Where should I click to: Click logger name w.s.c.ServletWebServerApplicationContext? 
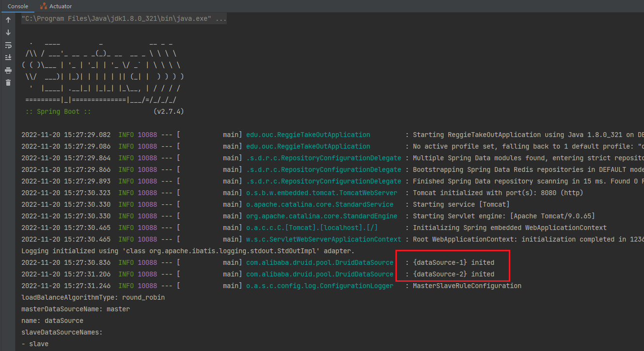[x=324, y=239]
